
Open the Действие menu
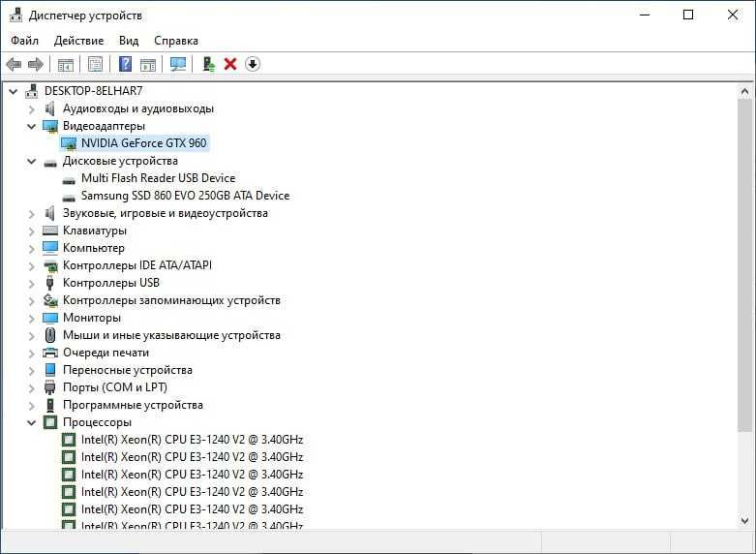point(78,41)
